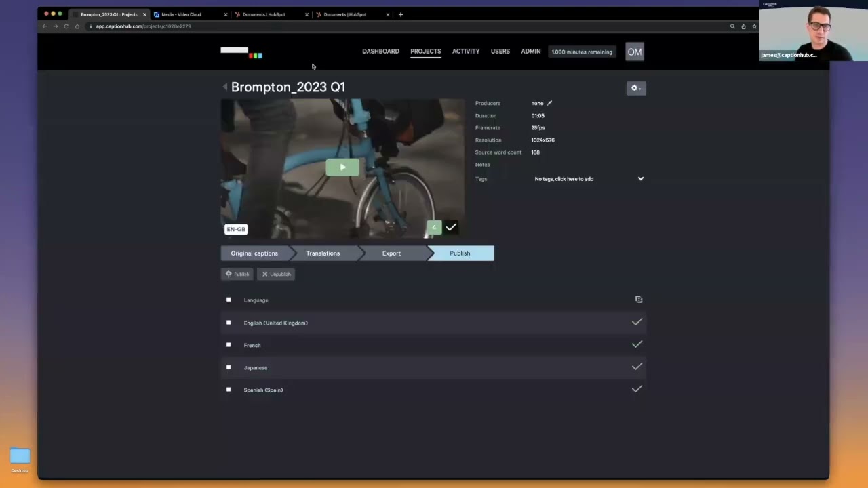
Task: Check the French language checkbox
Action: click(x=229, y=345)
